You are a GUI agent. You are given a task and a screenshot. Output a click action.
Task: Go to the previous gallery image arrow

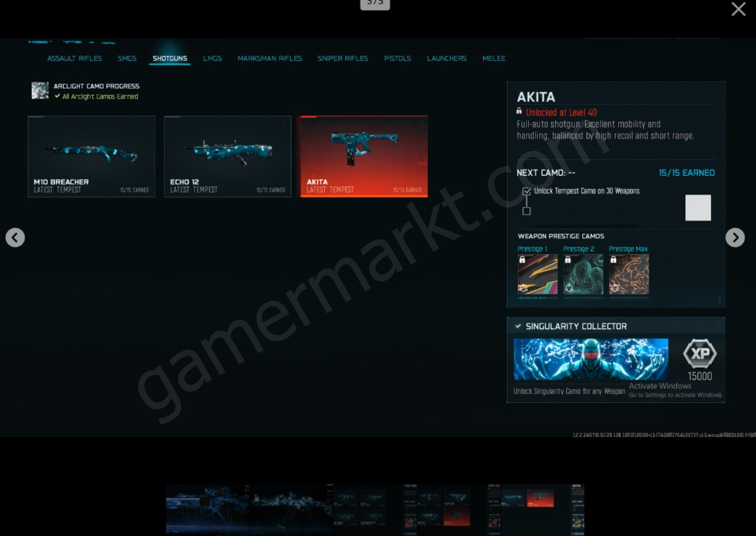(15, 238)
